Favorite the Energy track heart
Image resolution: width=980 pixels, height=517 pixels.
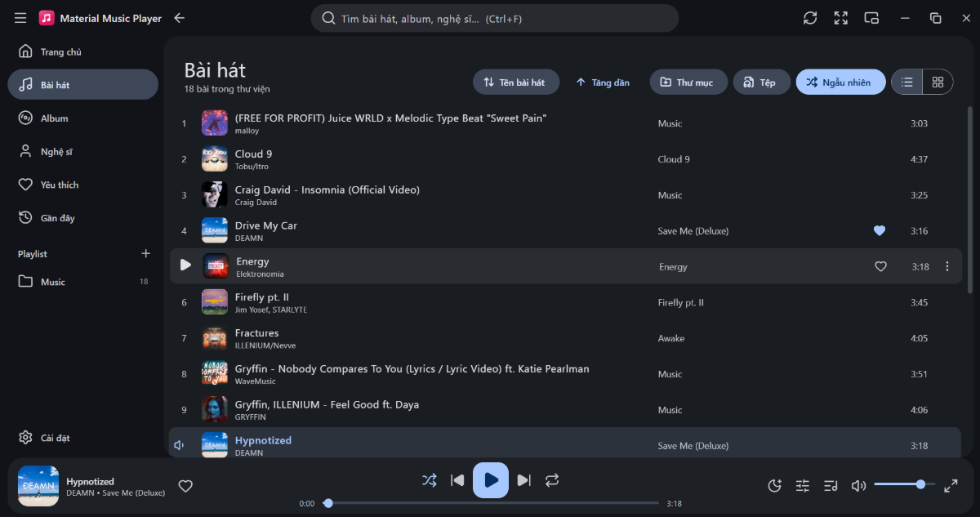[880, 266]
